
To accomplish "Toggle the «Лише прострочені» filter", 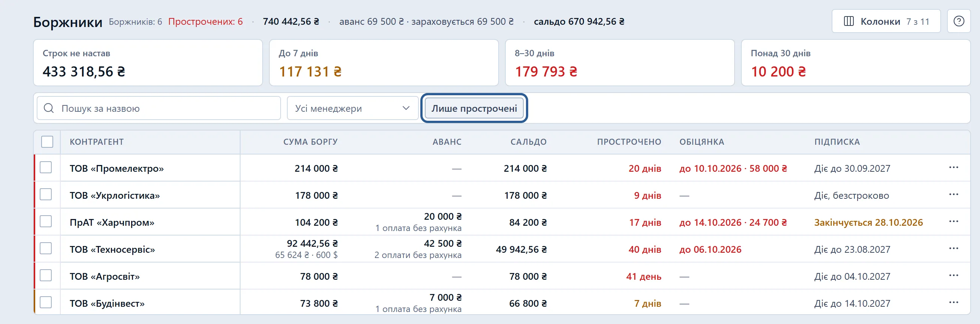I will coord(474,108).
